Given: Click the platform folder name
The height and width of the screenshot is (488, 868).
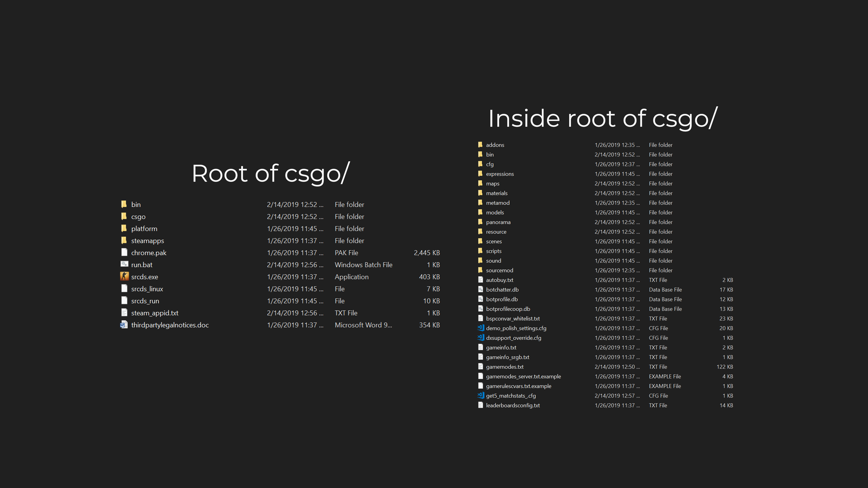Looking at the screenshot, I should [144, 229].
